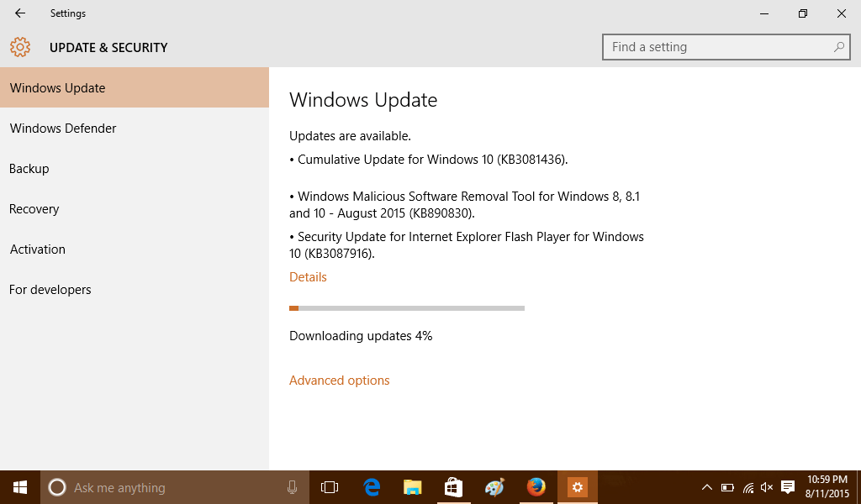The width and height of the screenshot is (861, 504).
Task: Launch Firefox from the taskbar
Action: coord(536,487)
